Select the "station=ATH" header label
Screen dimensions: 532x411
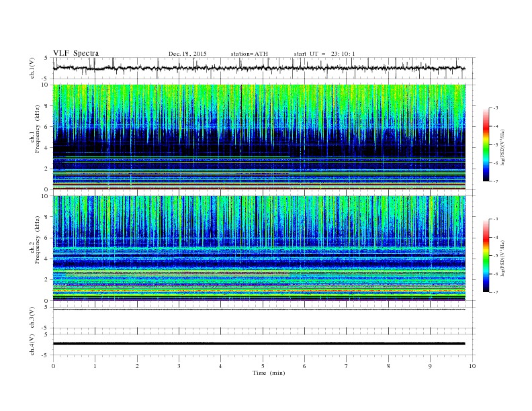[x=249, y=54]
